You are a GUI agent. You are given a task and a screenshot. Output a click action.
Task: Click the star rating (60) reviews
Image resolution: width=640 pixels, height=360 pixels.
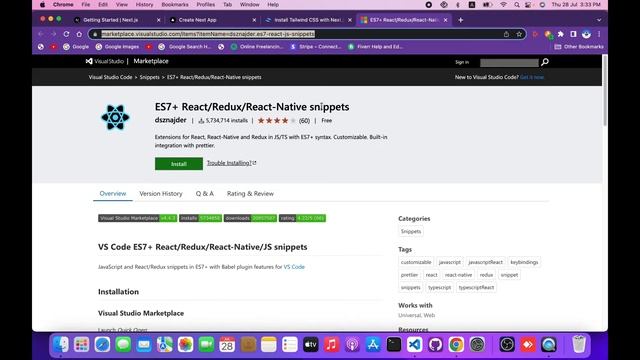[x=283, y=120]
